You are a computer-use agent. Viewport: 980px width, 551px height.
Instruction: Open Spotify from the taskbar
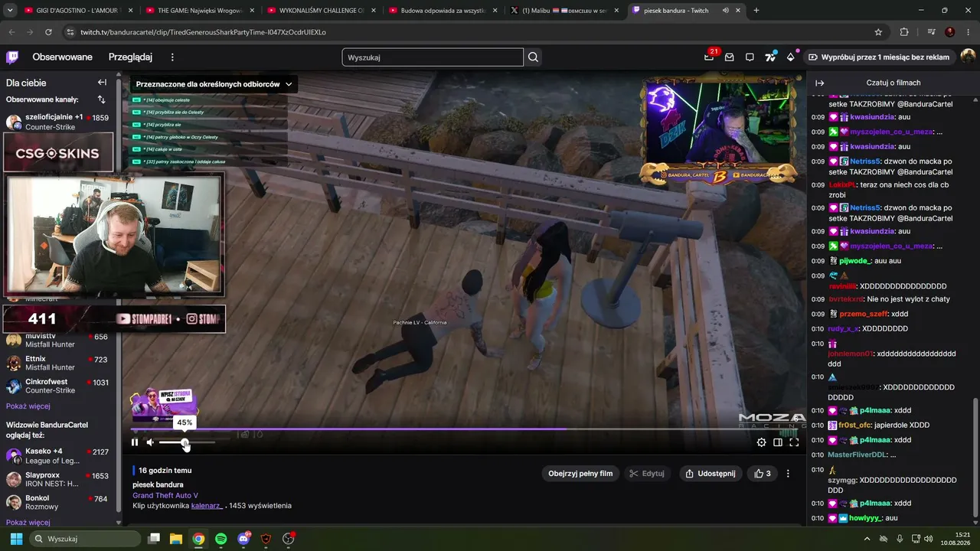click(221, 539)
